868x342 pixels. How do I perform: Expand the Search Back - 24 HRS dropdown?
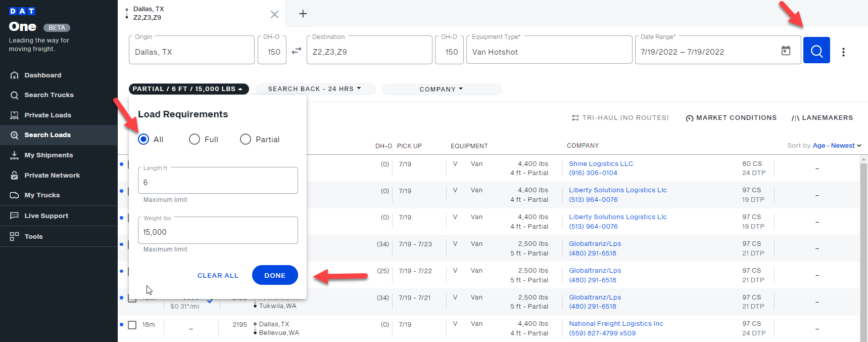(315, 89)
